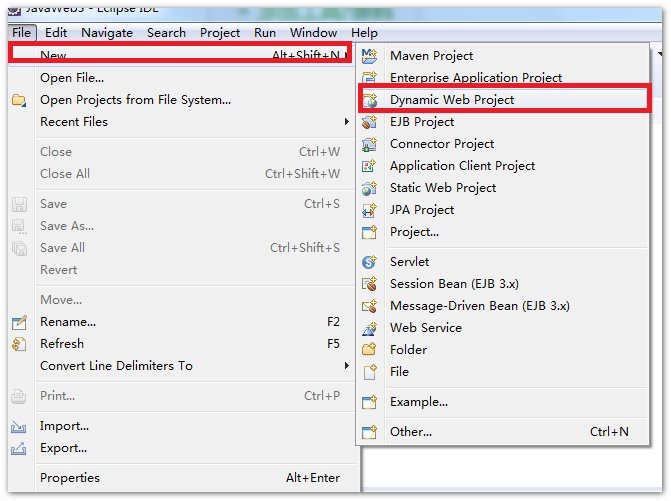The height and width of the screenshot is (501, 671).
Task: Click the Refresh icon in File menu
Action: click(x=18, y=344)
